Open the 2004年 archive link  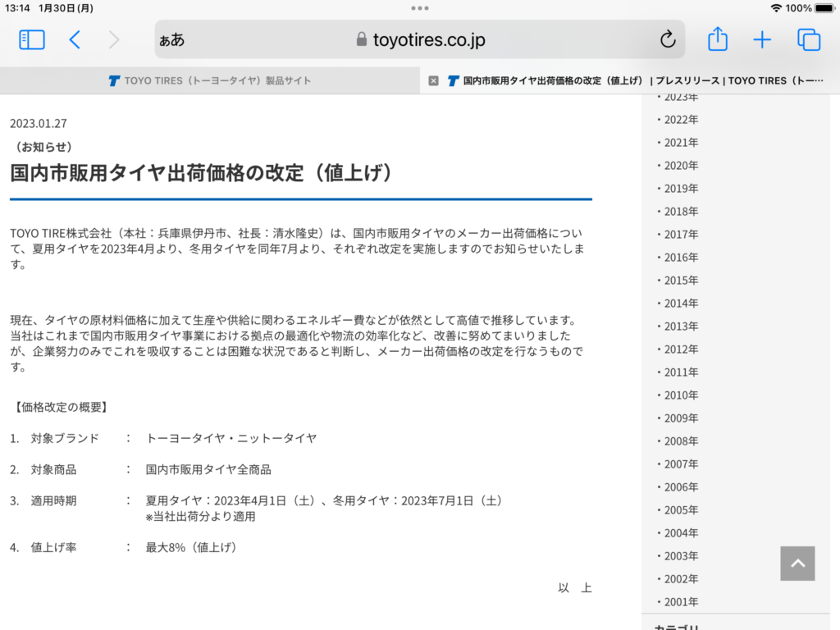click(x=681, y=533)
